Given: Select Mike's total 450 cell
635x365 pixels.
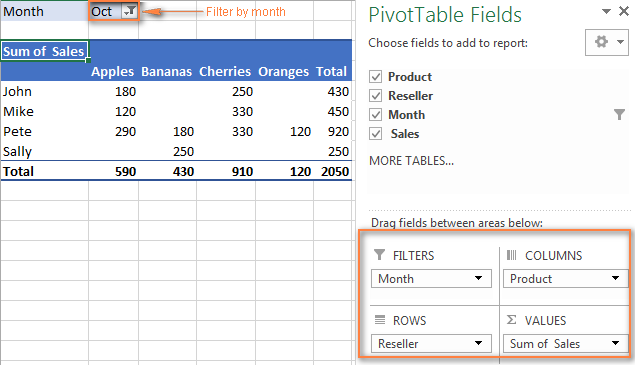Looking at the screenshot, I should pos(338,111).
